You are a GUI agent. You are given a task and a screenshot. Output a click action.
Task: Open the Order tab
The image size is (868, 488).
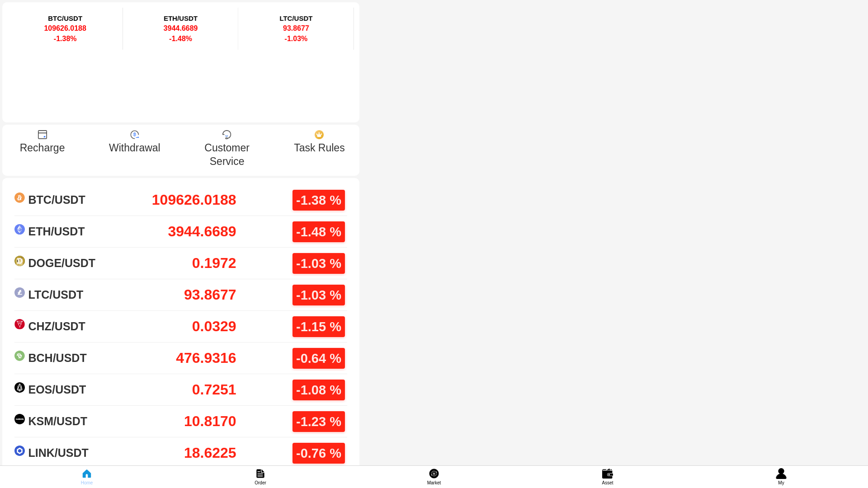pos(260,476)
